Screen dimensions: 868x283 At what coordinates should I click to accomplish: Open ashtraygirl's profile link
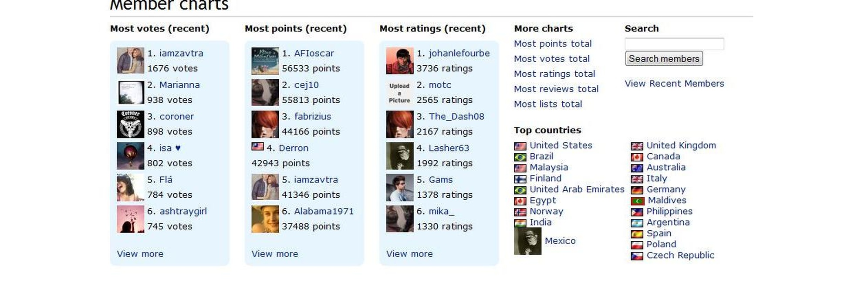tap(183, 211)
